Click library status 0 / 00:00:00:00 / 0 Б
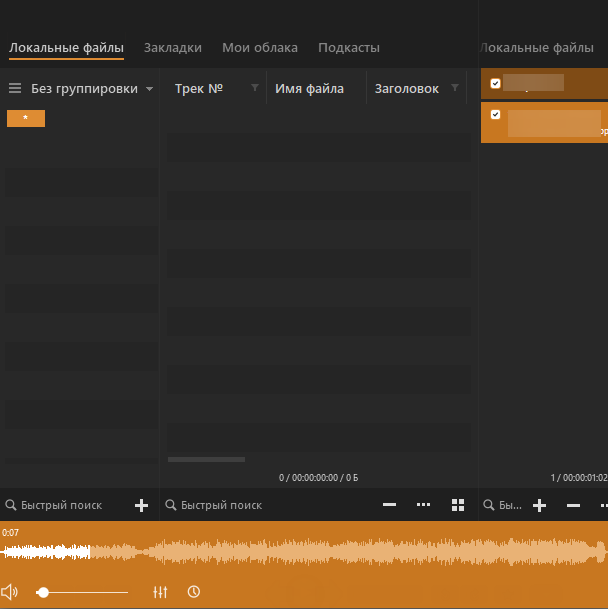This screenshot has height=609, width=608. pos(319,478)
